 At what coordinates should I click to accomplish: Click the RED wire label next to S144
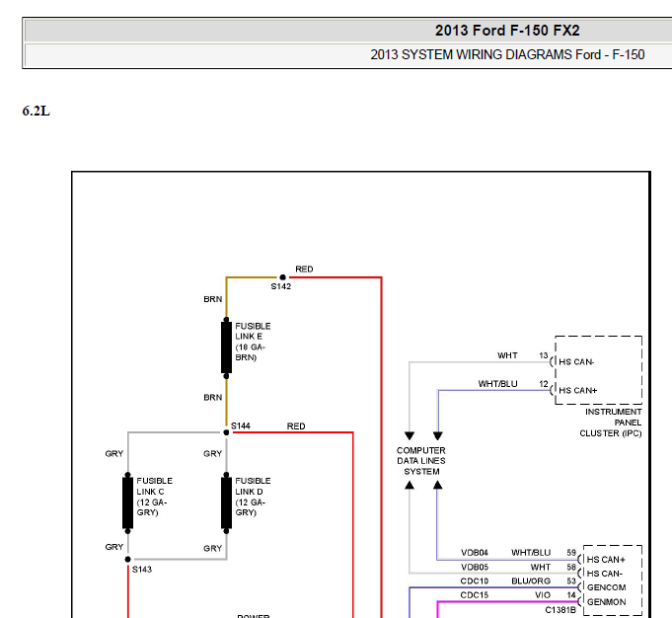(296, 426)
